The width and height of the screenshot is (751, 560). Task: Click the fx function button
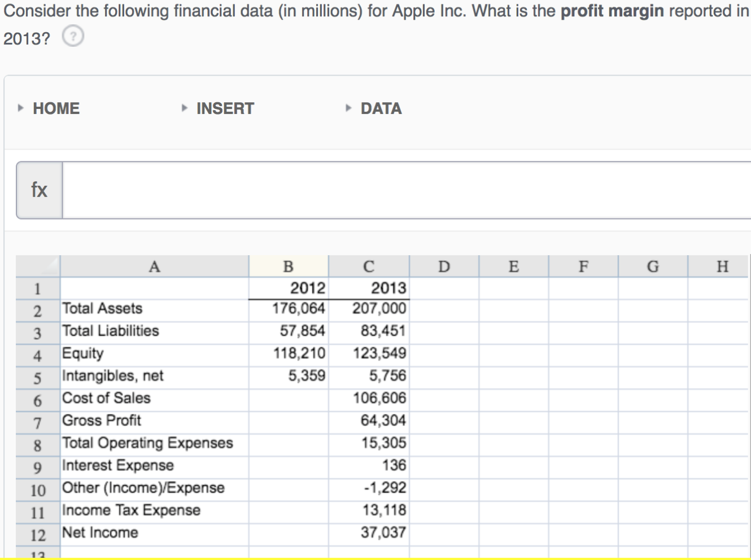[x=40, y=190]
